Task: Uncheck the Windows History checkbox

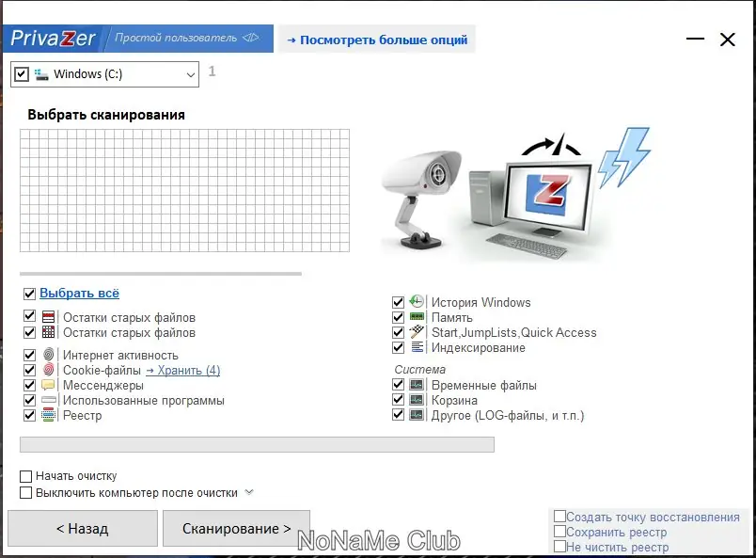Action: coord(398,302)
